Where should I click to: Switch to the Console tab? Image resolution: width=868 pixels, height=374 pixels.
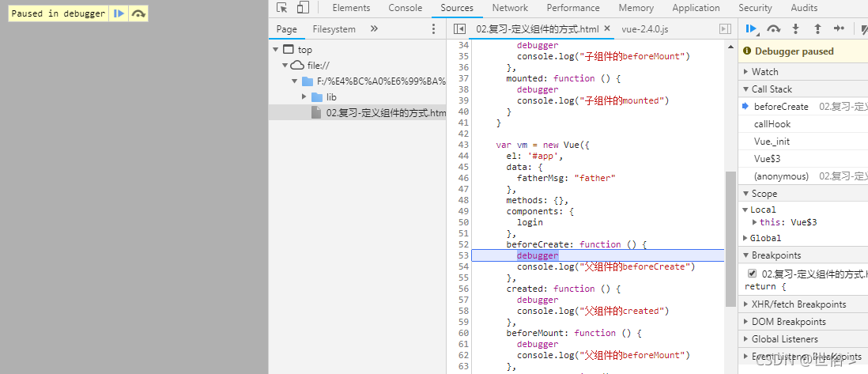[406, 8]
